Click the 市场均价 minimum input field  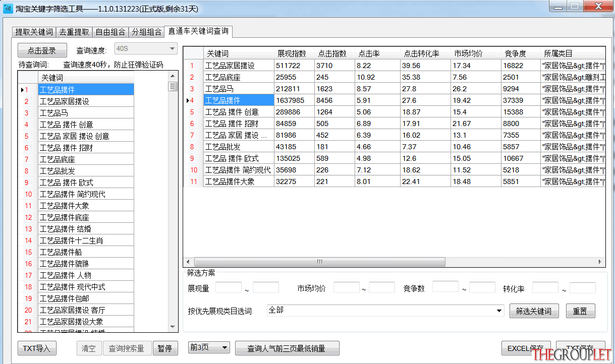click(347, 287)
